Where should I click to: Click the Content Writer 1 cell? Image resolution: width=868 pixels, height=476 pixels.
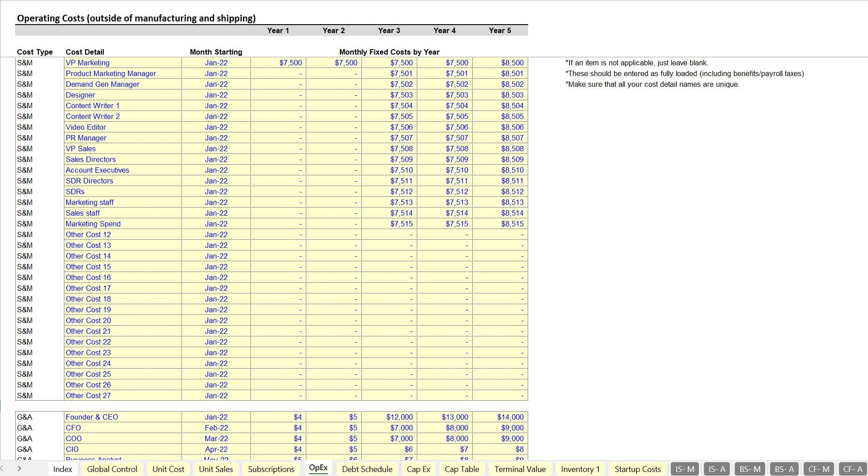123,106
